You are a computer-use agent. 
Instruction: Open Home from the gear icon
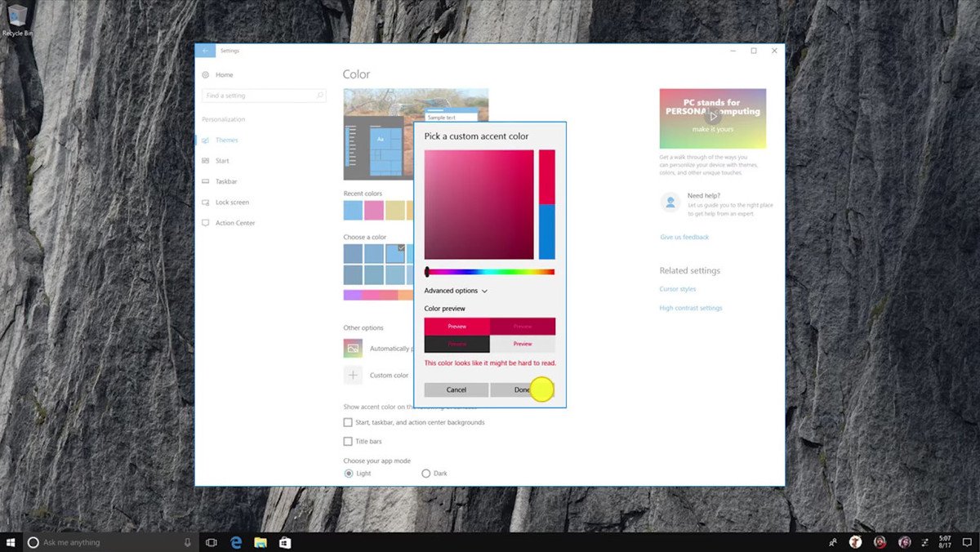[205, 74]
